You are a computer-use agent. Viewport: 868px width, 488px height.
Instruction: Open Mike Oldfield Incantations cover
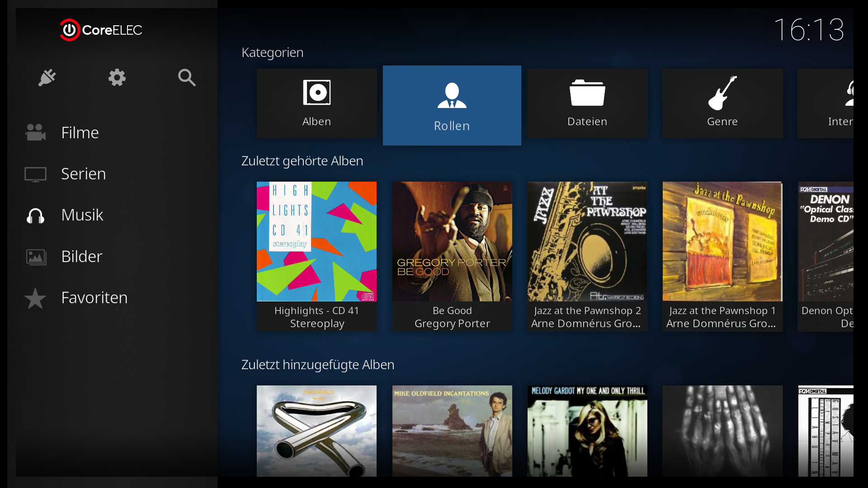452,431
